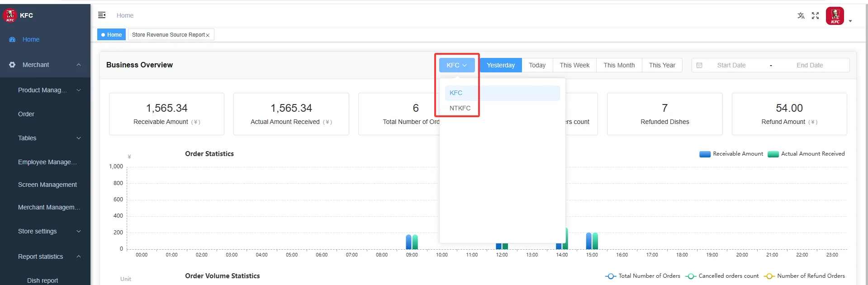Click the KFC logo in sidebar
Image resolution: width=868 pixels, height=285 pixels.
(x=10, y=15)
